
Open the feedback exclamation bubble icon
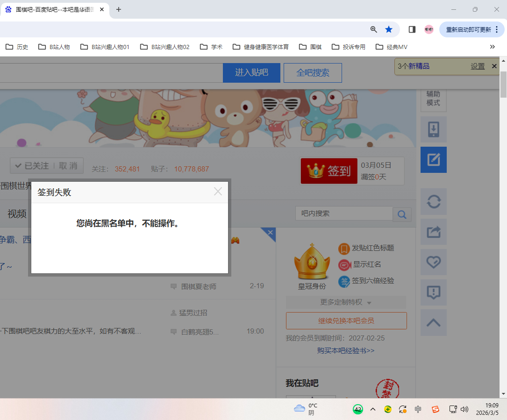434,292
